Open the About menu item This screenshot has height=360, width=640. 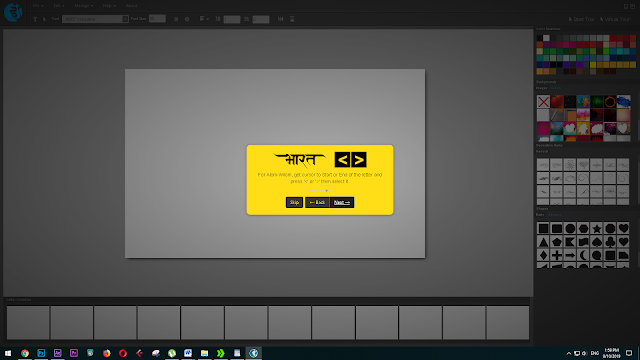coord(131,6)
